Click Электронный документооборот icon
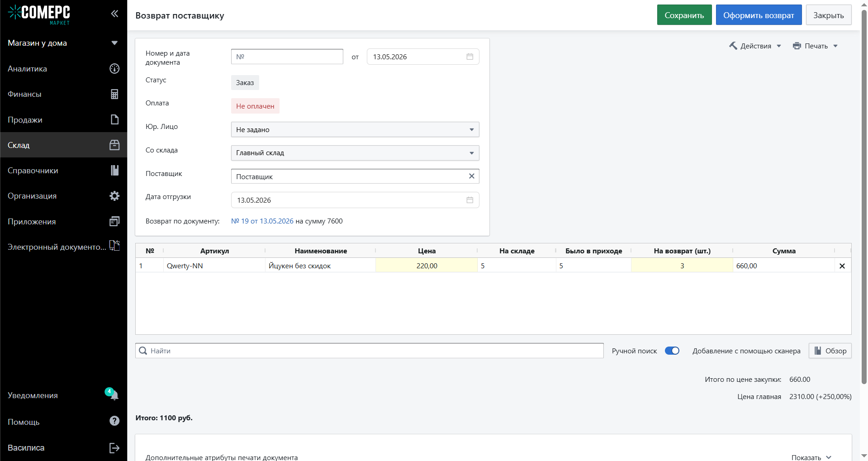868x461 pixels. pos(114,246)
